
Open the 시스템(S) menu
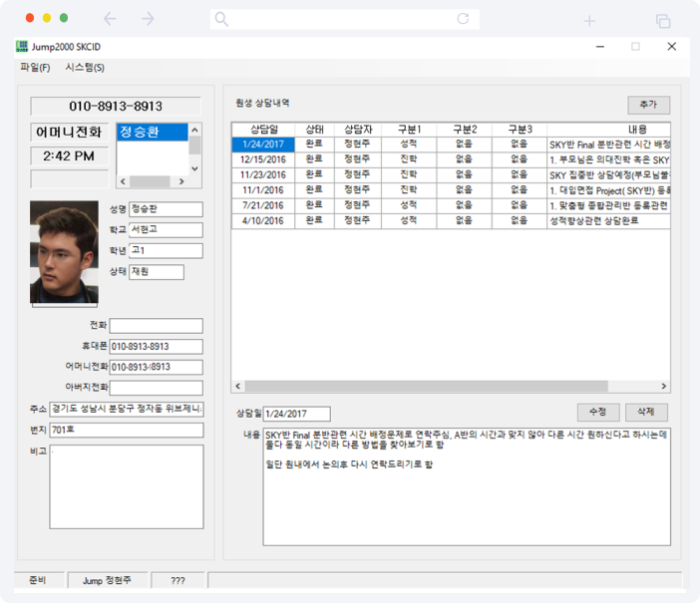pyautogui.click(x=85, y=68)
